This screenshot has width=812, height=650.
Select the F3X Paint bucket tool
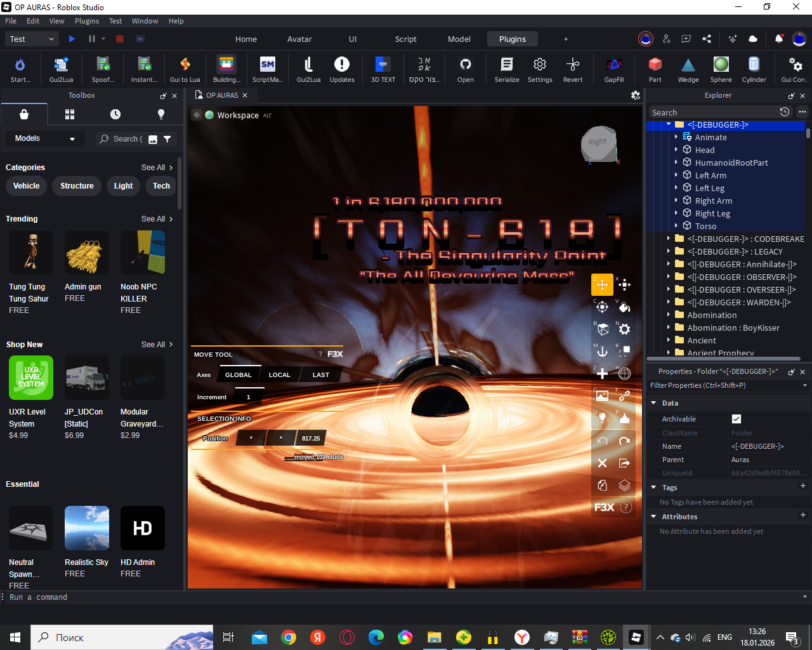click(624, 307)
